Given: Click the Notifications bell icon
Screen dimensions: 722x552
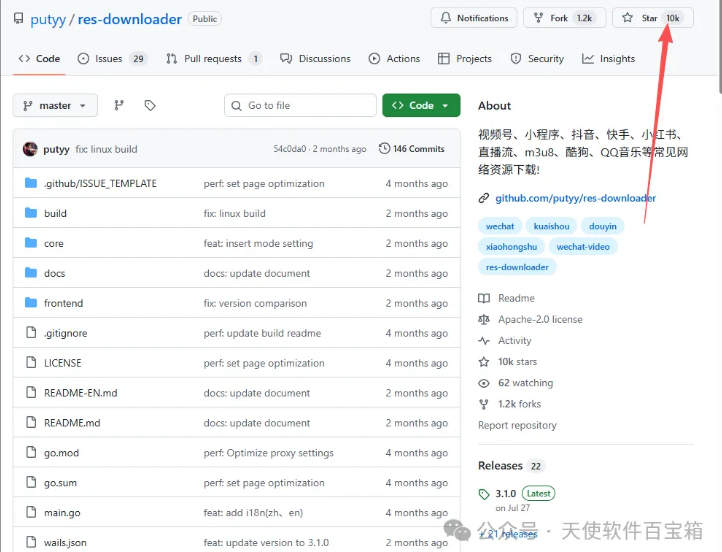Looking at the screenshot, I should pos(446,18).
